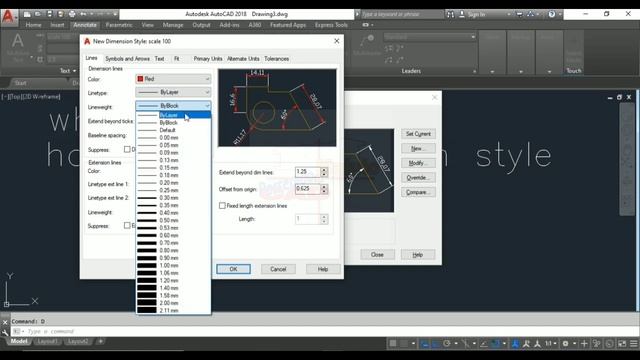Open the Primary Units tab

point(208,59)
